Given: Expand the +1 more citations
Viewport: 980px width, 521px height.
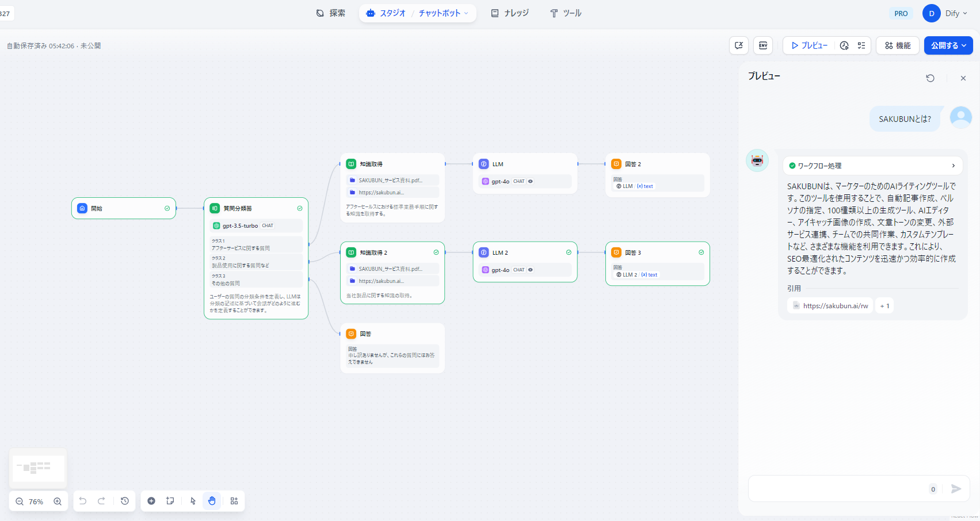Looking at the screenshot, I should tap(885, 306).
